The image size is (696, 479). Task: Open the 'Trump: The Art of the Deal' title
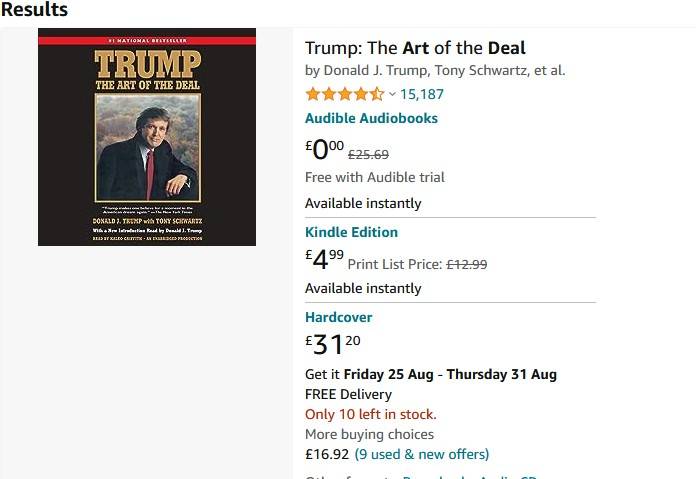coord(415,48)
